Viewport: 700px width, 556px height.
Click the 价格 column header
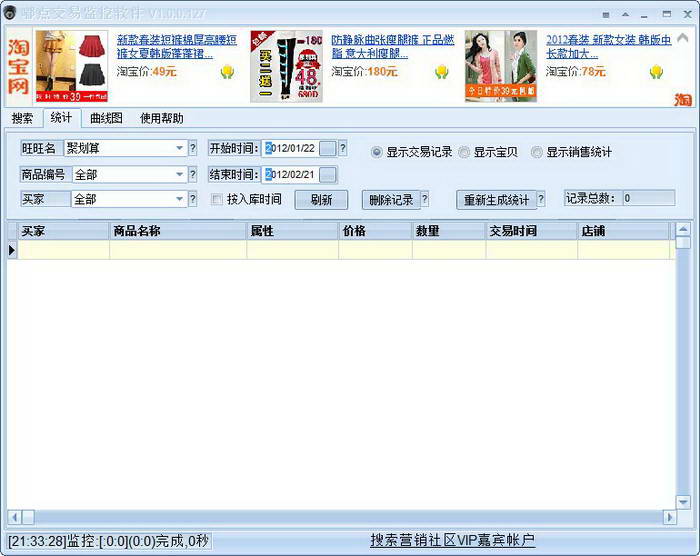tap(375, 231)
